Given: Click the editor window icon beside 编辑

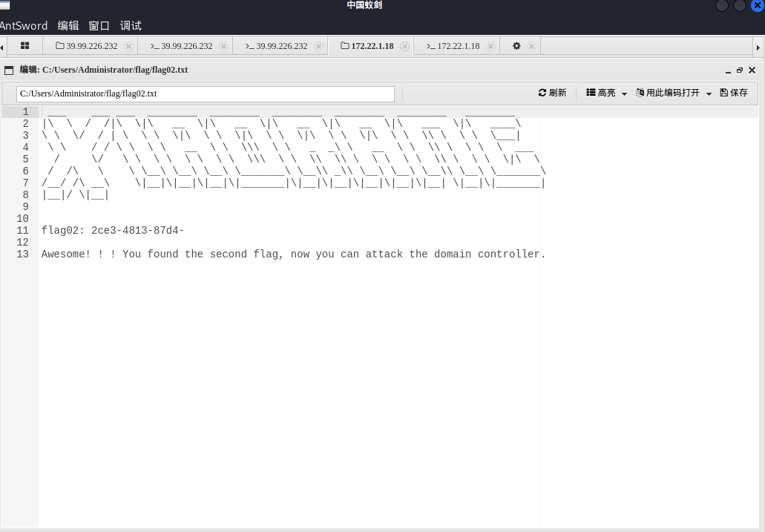Looking at the screenshot, I should (9, 70).
